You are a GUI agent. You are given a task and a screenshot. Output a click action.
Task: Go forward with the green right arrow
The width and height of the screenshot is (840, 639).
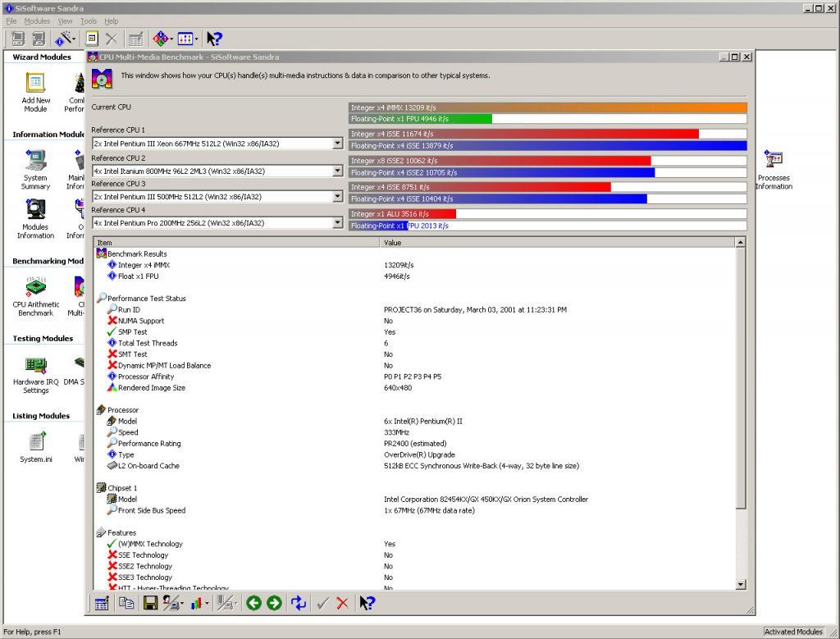click(x=274, y=603)
